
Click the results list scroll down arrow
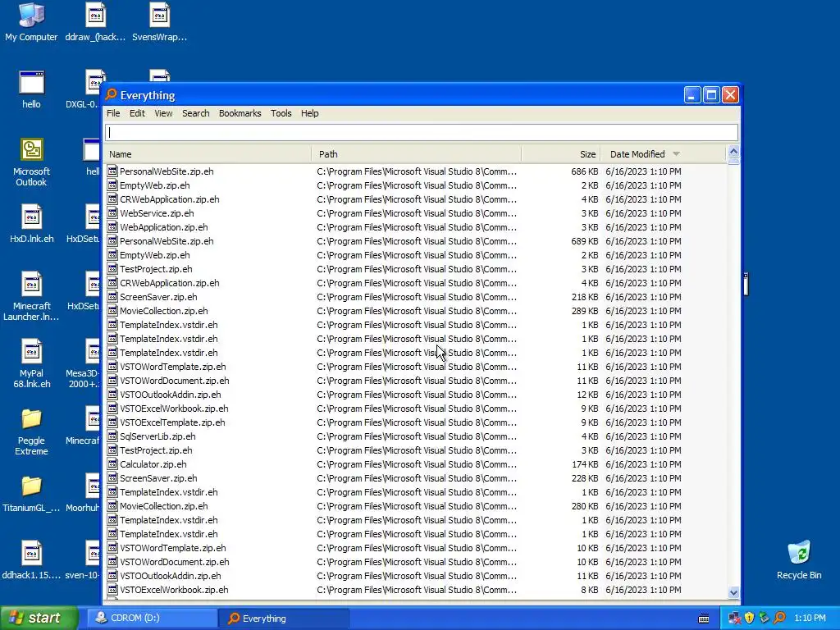[733, 592]
